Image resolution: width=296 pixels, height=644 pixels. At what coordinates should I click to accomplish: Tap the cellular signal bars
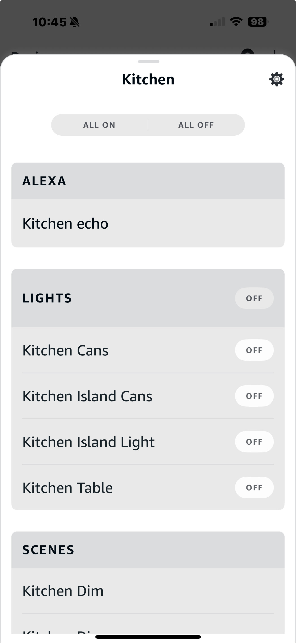[217, 22]
